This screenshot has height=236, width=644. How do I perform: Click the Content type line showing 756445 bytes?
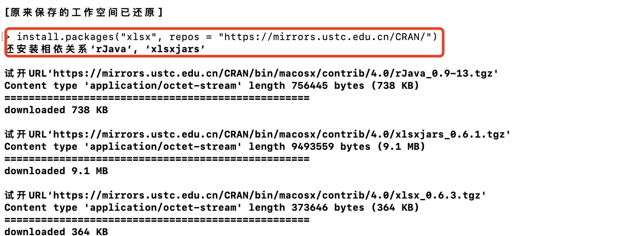212,86
